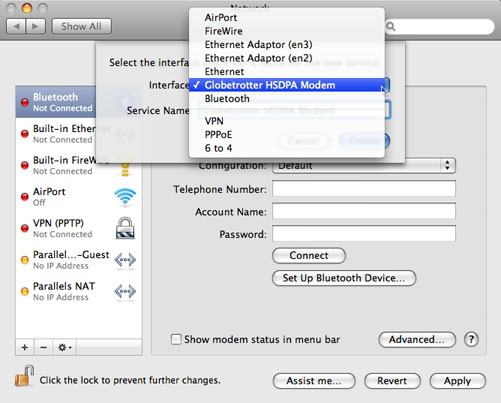The width and height of the screenshot is (501, 403).
Task: Click the yellow minimize window button
Action: pyautogui.click(x=27, y=8)
